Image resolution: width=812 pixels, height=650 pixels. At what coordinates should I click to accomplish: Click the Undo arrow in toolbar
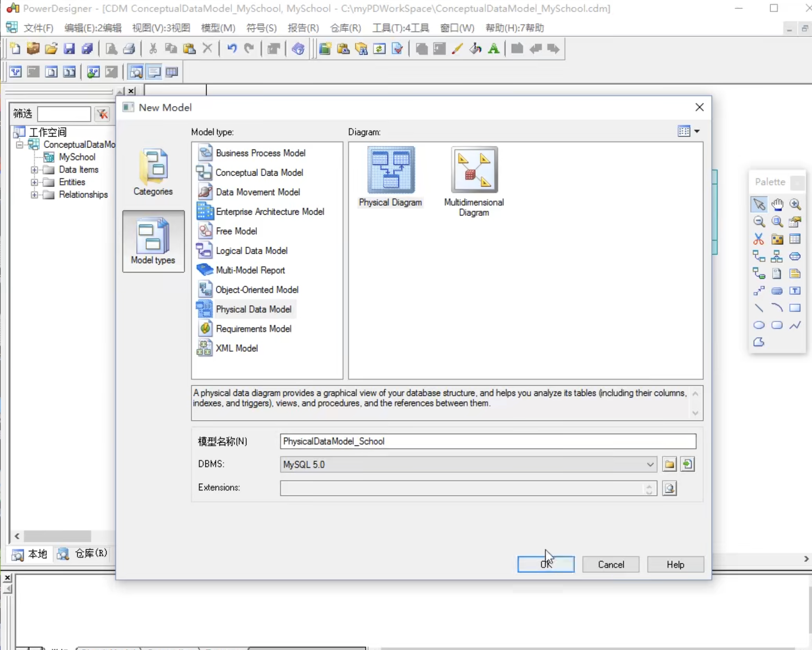pyautogui.click(x=231, y=49)
